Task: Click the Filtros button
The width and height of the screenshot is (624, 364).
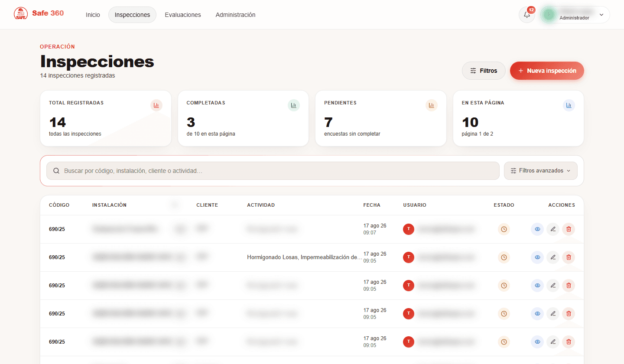Action: tap(484, 71)
